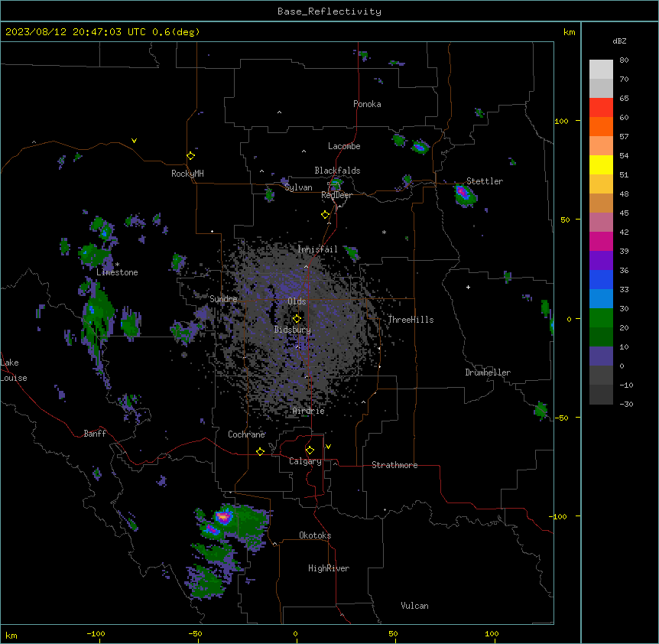Click the Sylvan label
The image size is (659, 644).
click(298, 187)
